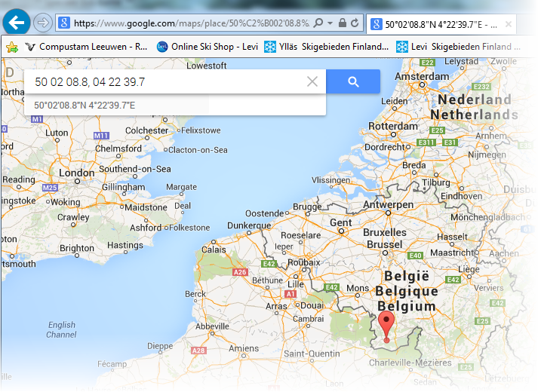Screen dimensions: 538x392
Task: Click the Bruxelles label on map
Action: pos(385,233)
